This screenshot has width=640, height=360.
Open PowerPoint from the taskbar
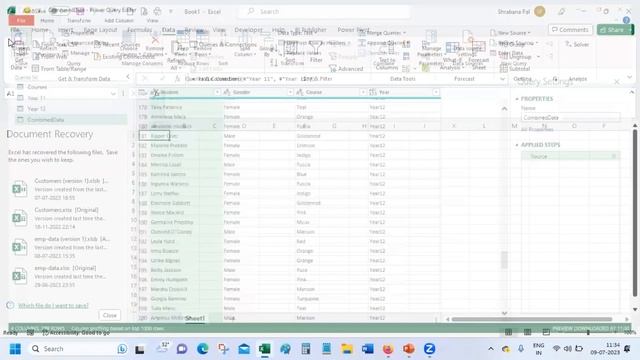click(x=409, y=349)
